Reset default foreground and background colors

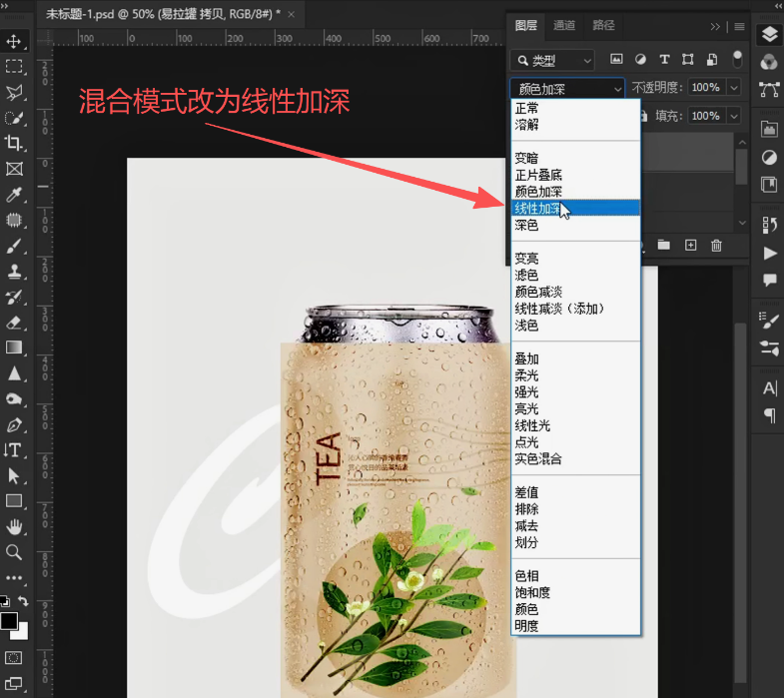[x=5, y=600]
